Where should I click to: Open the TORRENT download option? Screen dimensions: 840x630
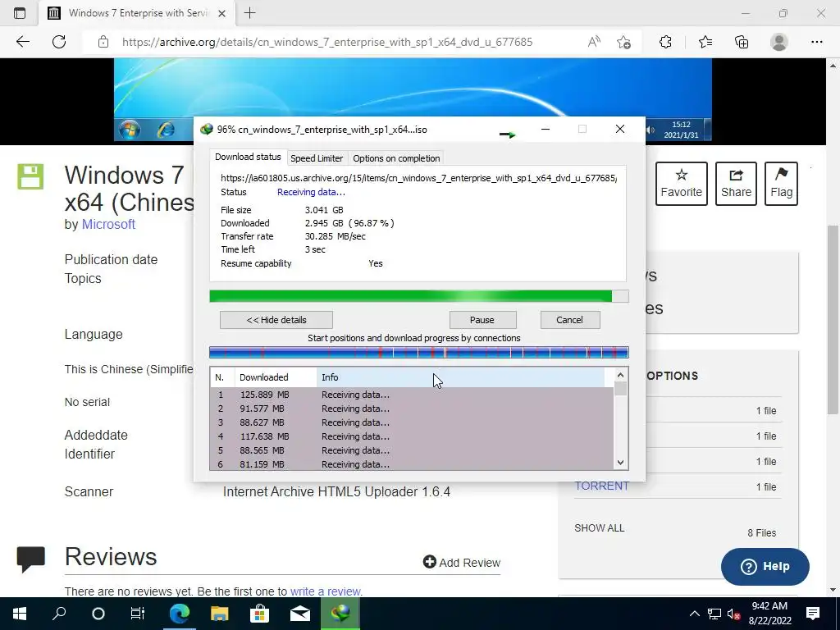click(601, 486)
